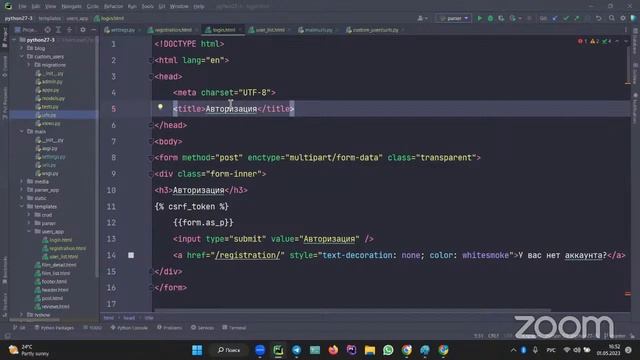Commit changes with green checkmark icon
Image resolution: width=640 pixels, height=360 pixels.
566,18
